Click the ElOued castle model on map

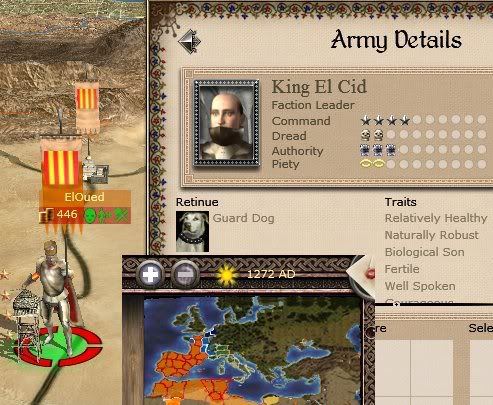(96, 171)
